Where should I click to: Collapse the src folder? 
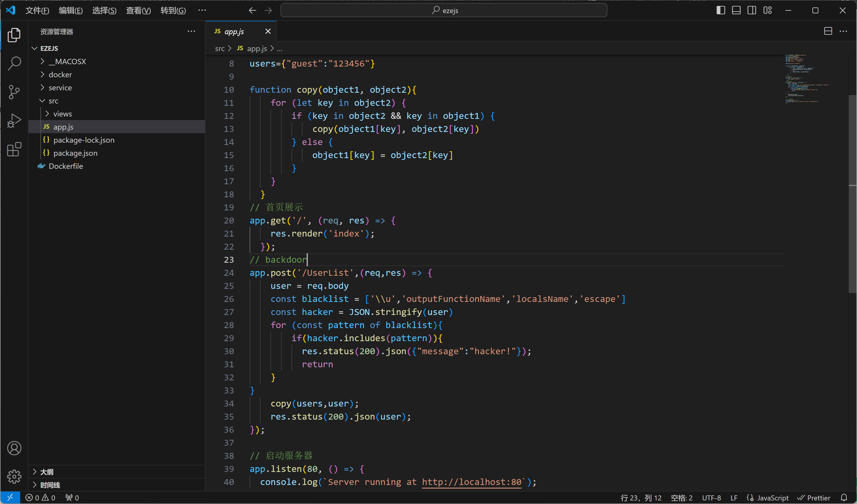click(x=53, y=101)
